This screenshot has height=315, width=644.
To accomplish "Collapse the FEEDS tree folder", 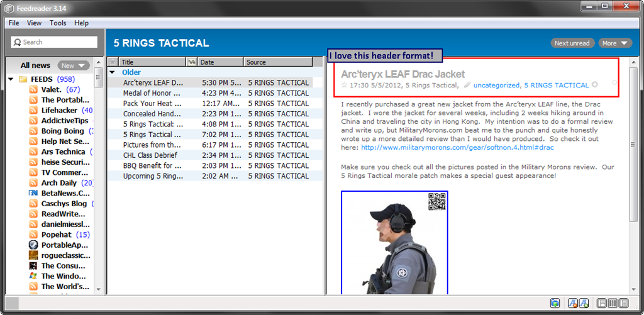I will pyautogui.click(x=11, y=79).
